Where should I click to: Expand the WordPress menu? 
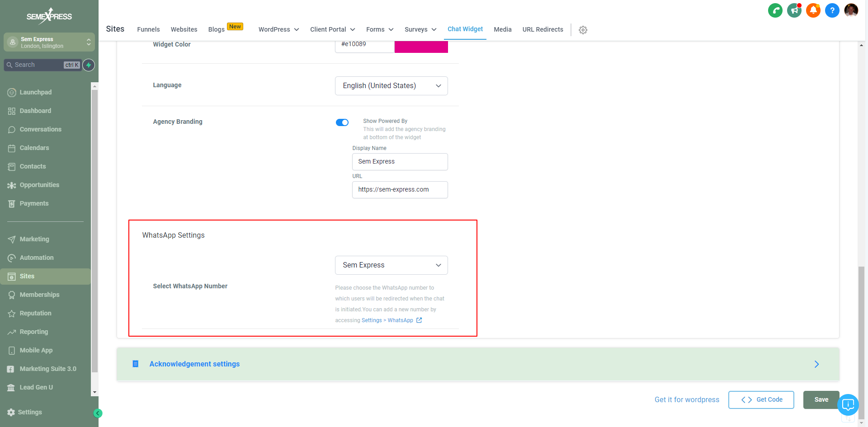tap(279, 29)
